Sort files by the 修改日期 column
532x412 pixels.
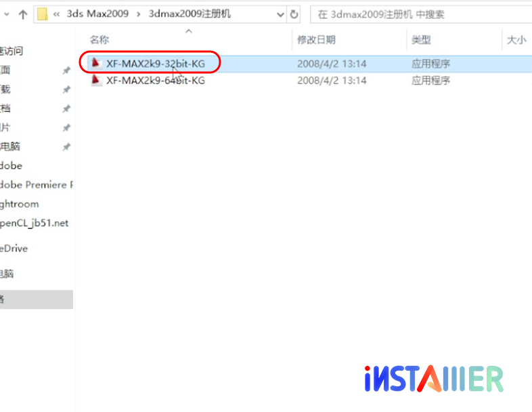coord(316,40)
